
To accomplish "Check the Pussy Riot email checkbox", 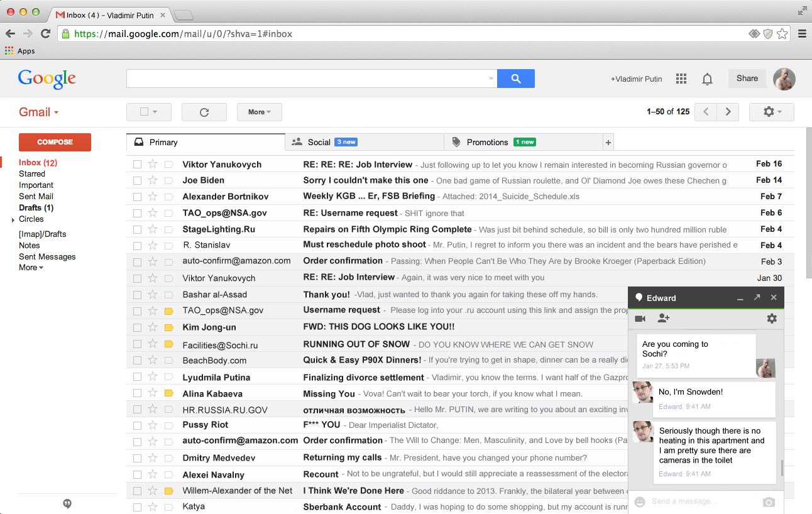I will pos(137,425).
